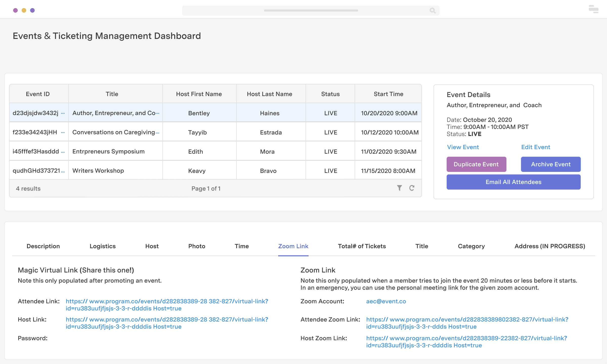Open the Address (IN PROGRESS) tab
The image size is (607, 364).
coord(549,246)
